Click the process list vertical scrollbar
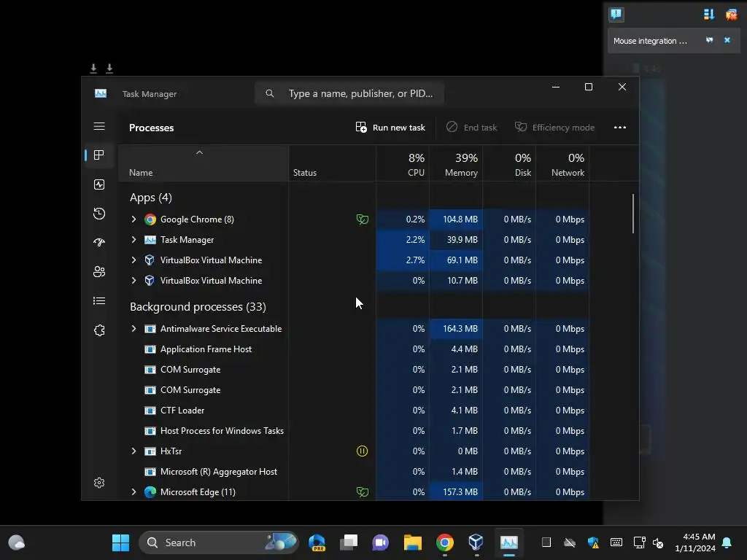This screenshot has height=560, width=747. [633, 214]
